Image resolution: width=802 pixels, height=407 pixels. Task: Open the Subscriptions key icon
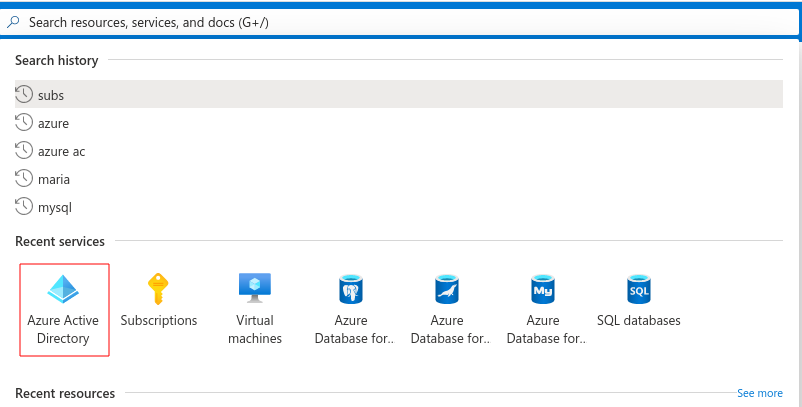coord(159,289)
